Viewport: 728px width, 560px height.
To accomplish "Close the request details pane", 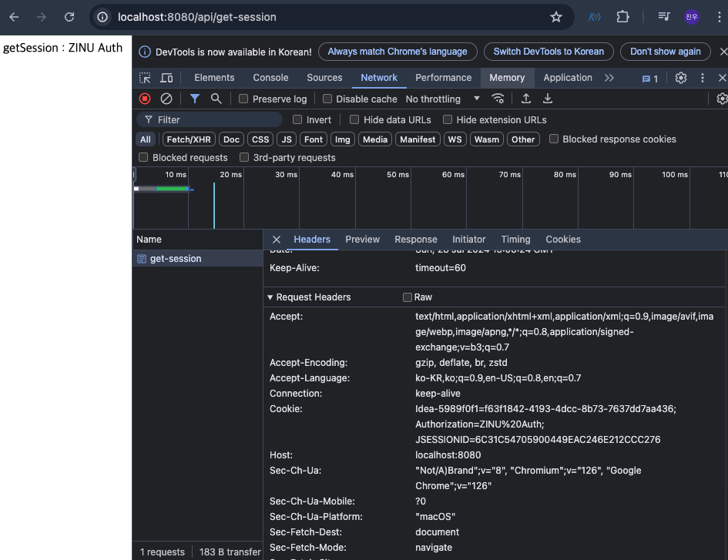I will pyautogui.click(x=277, y=240).
